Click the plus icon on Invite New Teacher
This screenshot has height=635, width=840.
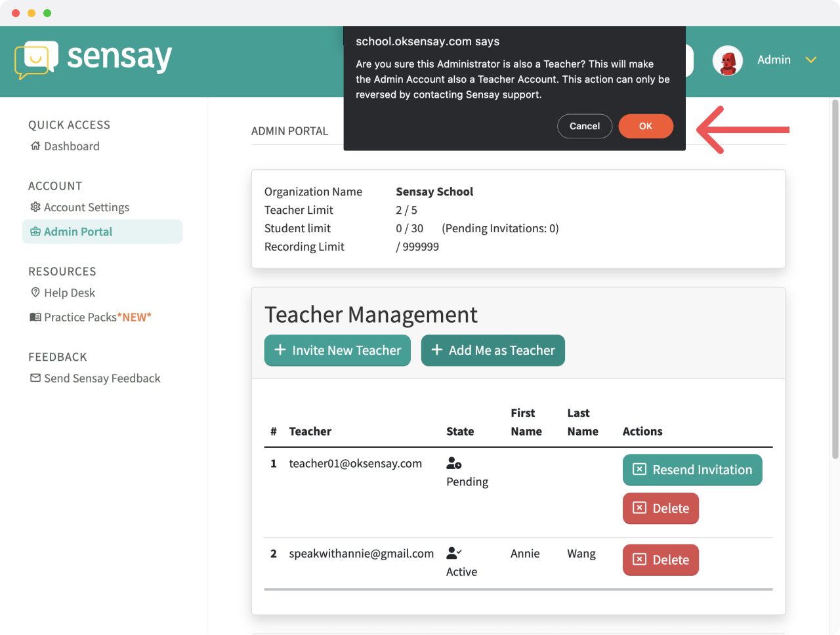coord(280,350)
